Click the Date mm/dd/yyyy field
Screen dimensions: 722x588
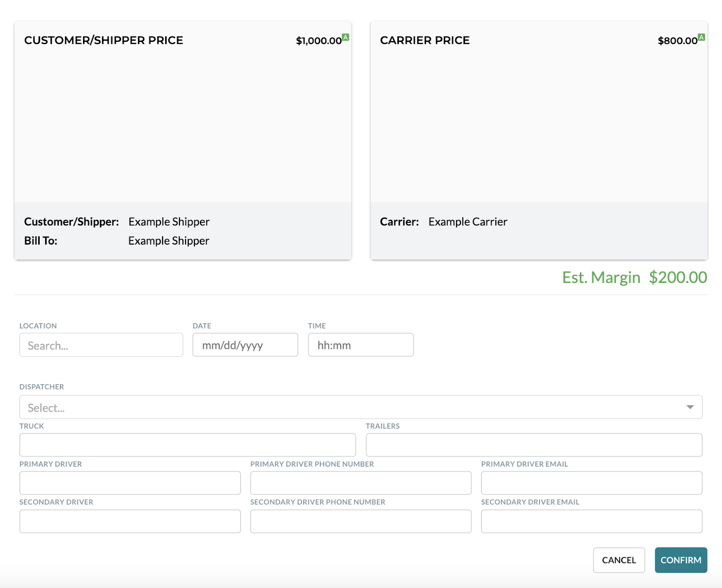[245, 345]
